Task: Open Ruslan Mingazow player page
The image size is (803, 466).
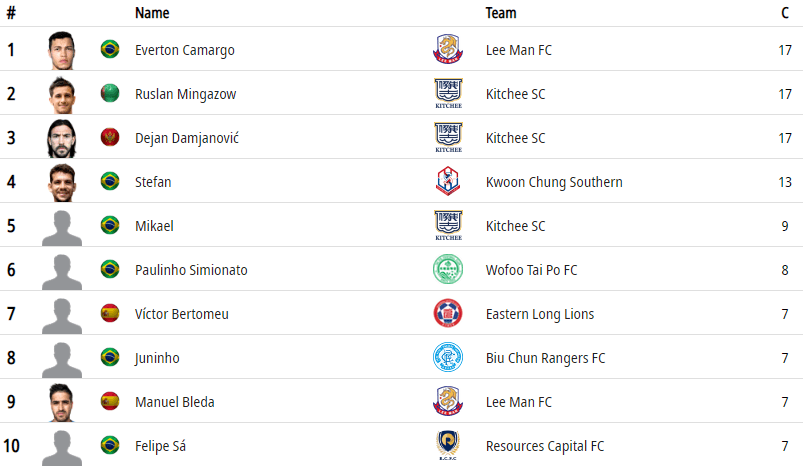Action: click(x=185, y=94)
